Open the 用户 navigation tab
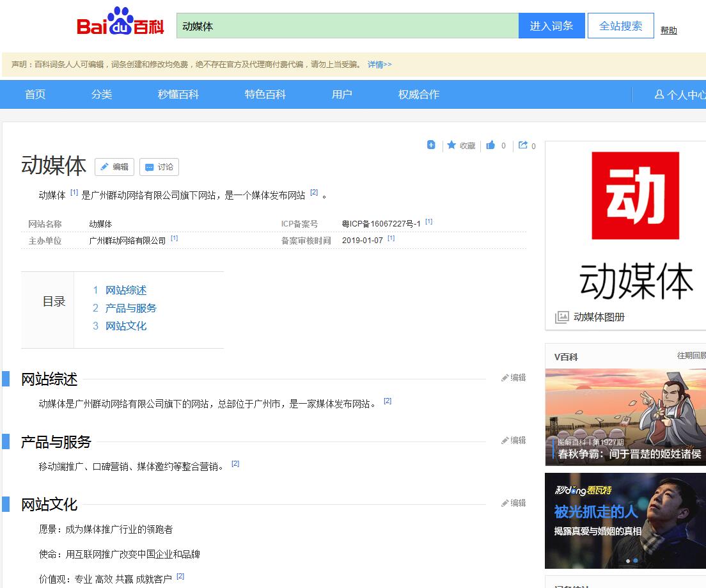The width and height of the screenshot is (706, 588). tap(342, 94)
